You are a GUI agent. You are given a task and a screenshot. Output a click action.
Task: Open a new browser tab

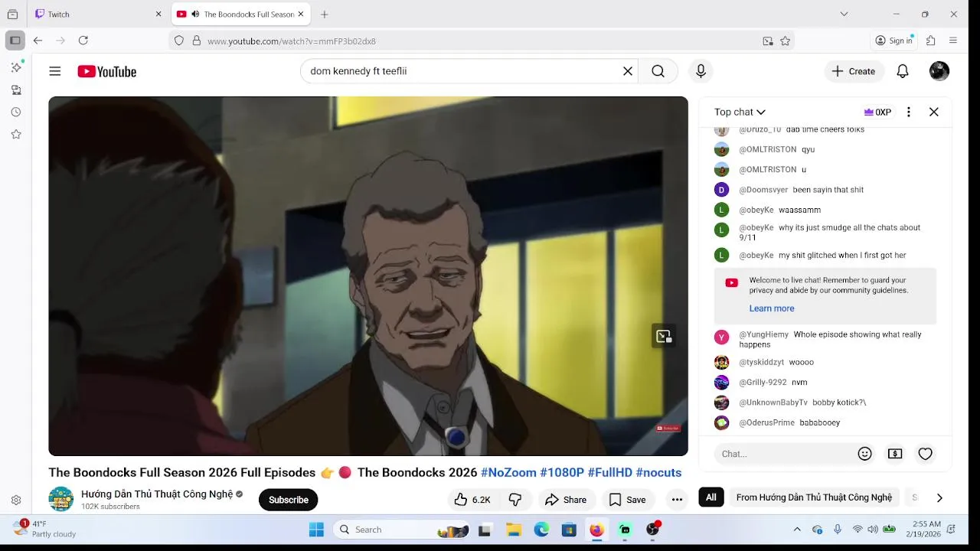click(x=325, y=14)
